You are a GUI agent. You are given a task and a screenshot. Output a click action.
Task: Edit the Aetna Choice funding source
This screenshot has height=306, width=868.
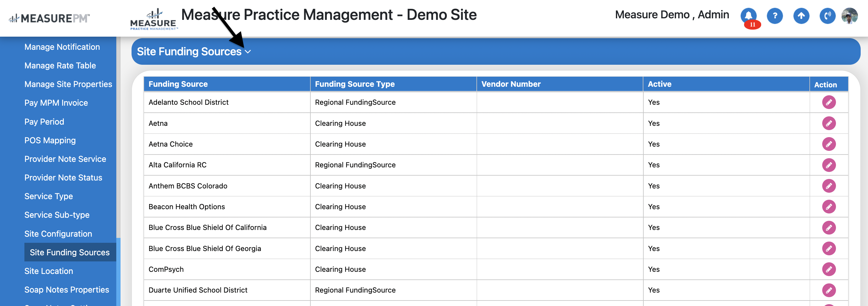[829, 144]
